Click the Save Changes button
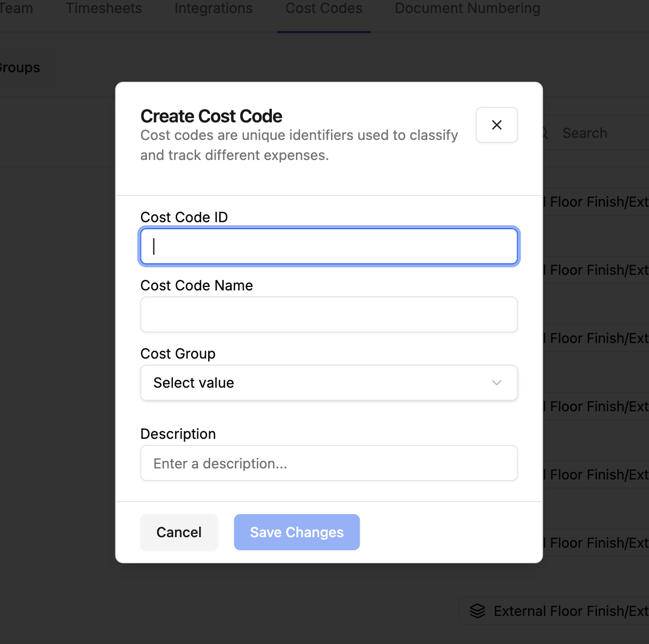649x644 pixels. coord(297,532)
